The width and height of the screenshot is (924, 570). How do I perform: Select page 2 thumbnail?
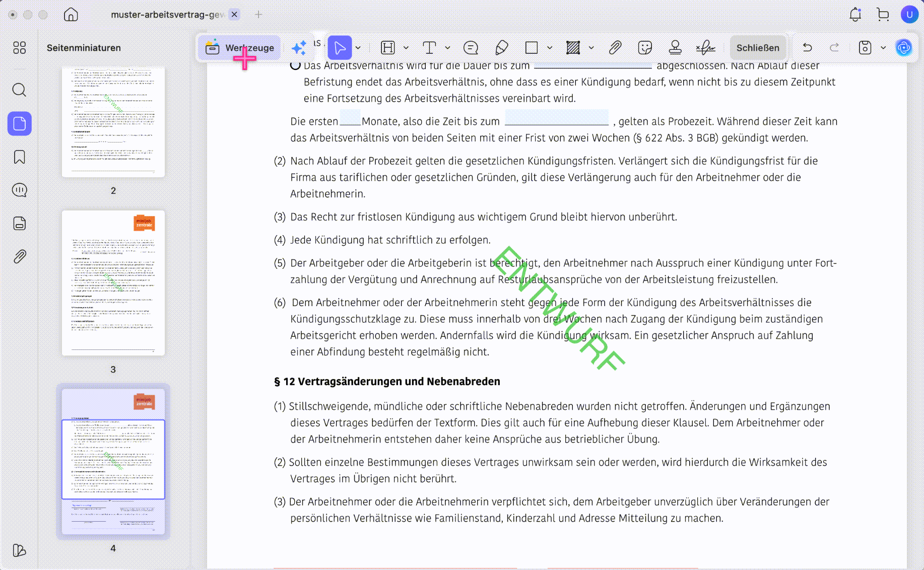(113, 122)
